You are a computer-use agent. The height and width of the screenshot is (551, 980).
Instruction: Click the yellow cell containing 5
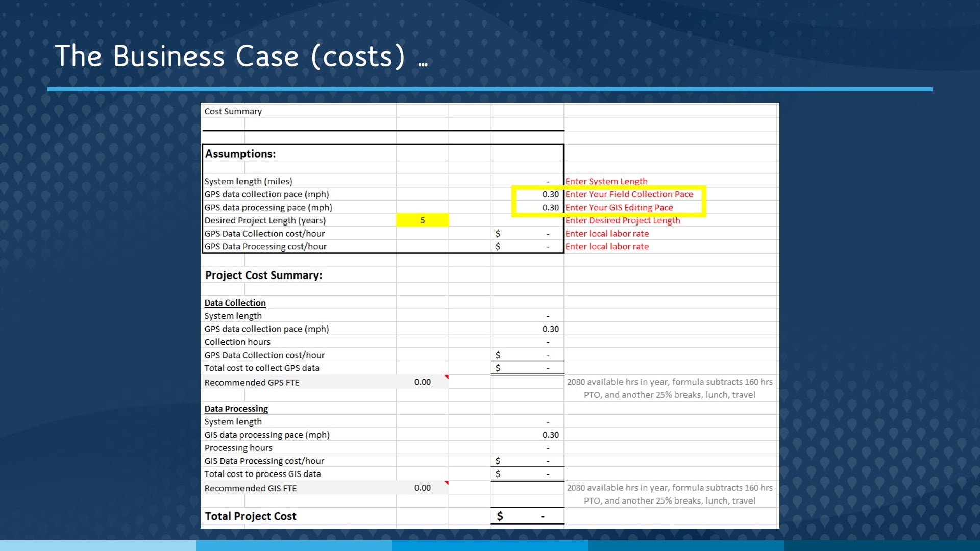pyautogui.click(x=423, y=220)
